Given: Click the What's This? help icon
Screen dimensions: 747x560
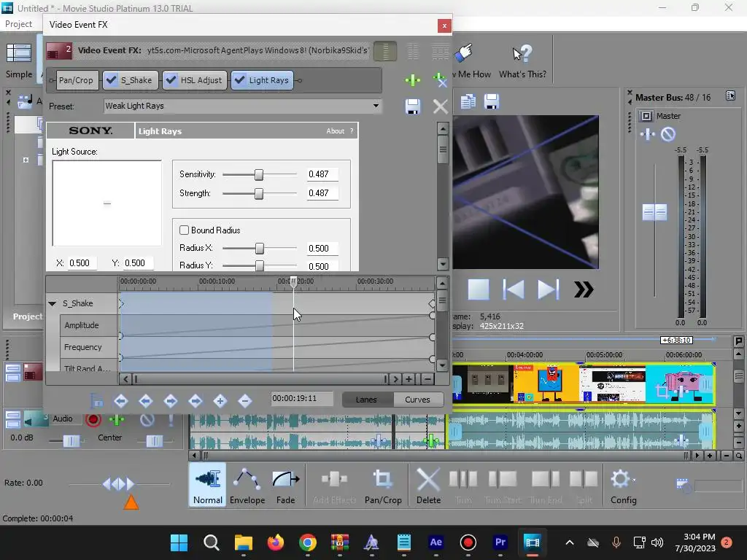Looking at the screenshot, I should pos(522,61).
